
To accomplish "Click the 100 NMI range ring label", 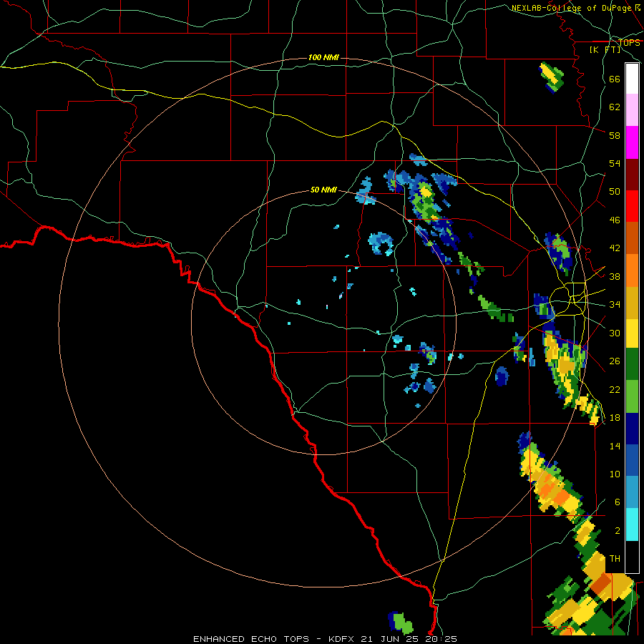I will (323, 57).
